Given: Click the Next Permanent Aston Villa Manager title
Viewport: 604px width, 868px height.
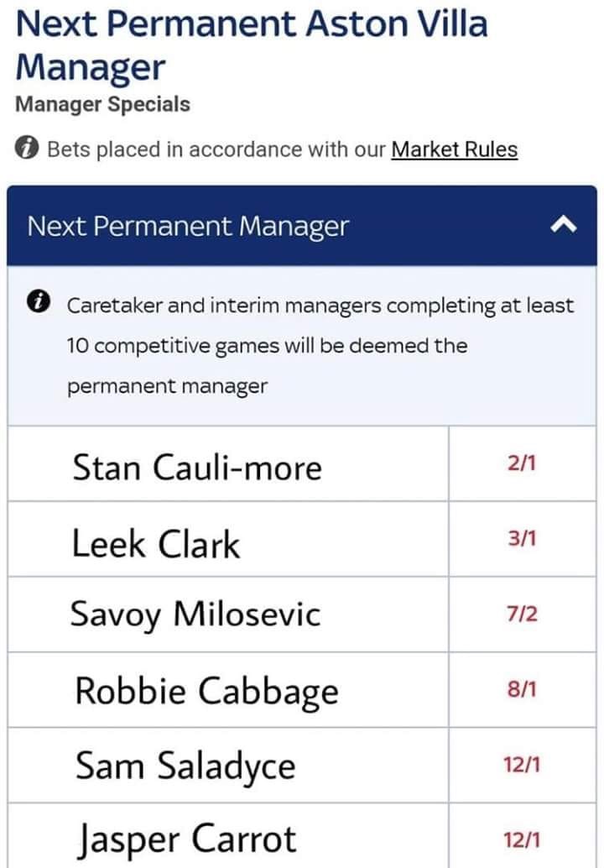Looking at the screenshot, I should pos(252,45).
